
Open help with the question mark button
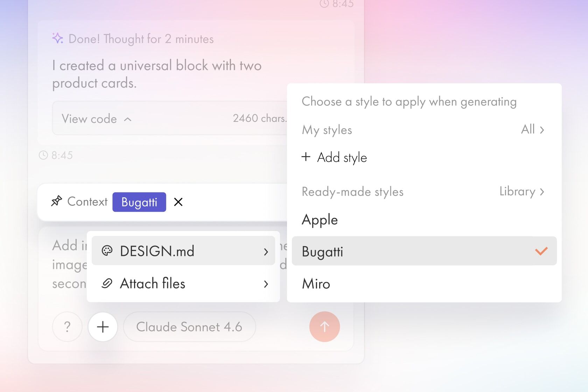68,327
